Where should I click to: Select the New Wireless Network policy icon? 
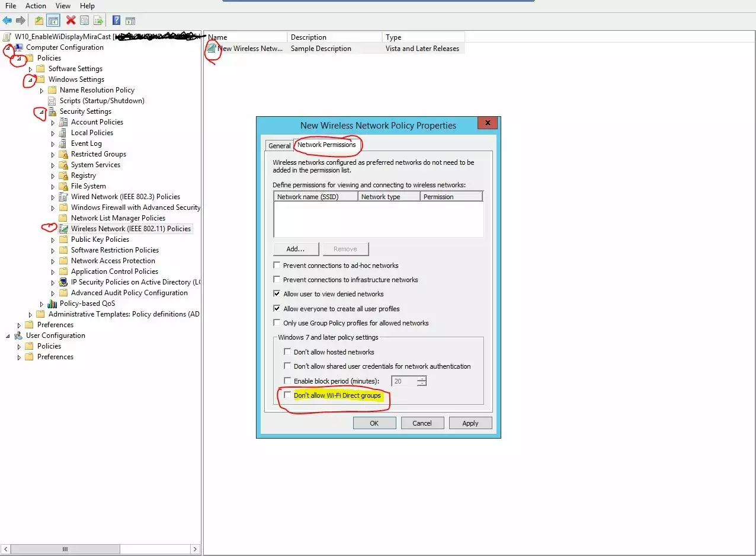click(x=212, y=49)
